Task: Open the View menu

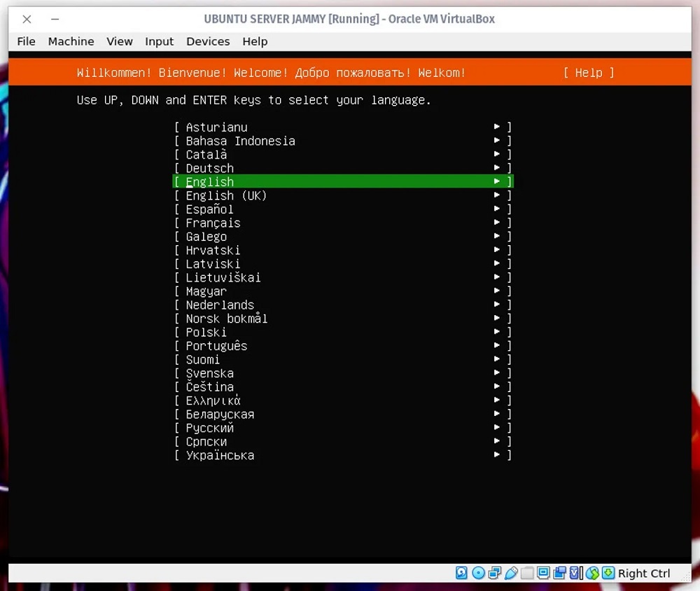Action: pyautogui.click(x=120, y=41)
